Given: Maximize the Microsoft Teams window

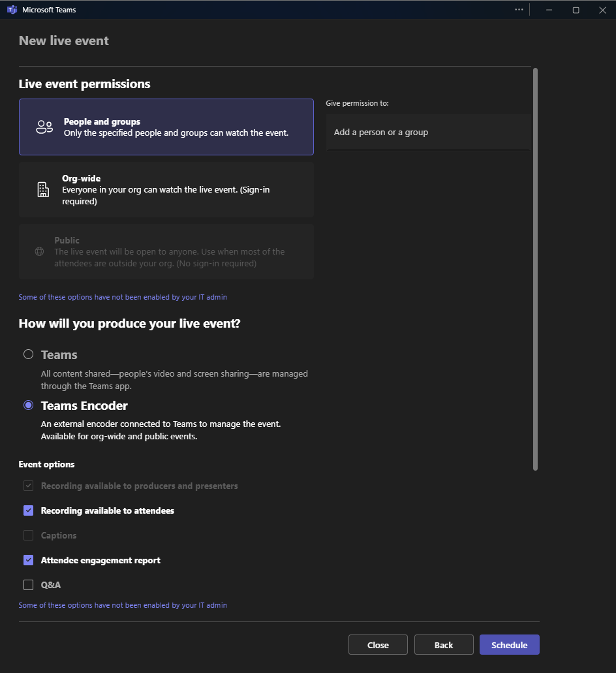Looking at the screenshot, I should point(576,10).
